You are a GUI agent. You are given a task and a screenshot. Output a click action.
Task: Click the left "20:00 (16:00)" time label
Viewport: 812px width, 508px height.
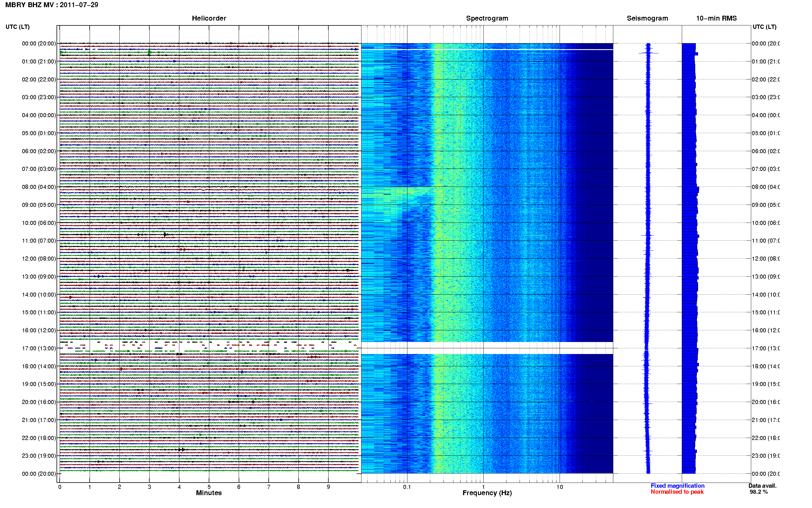(39, 402)
